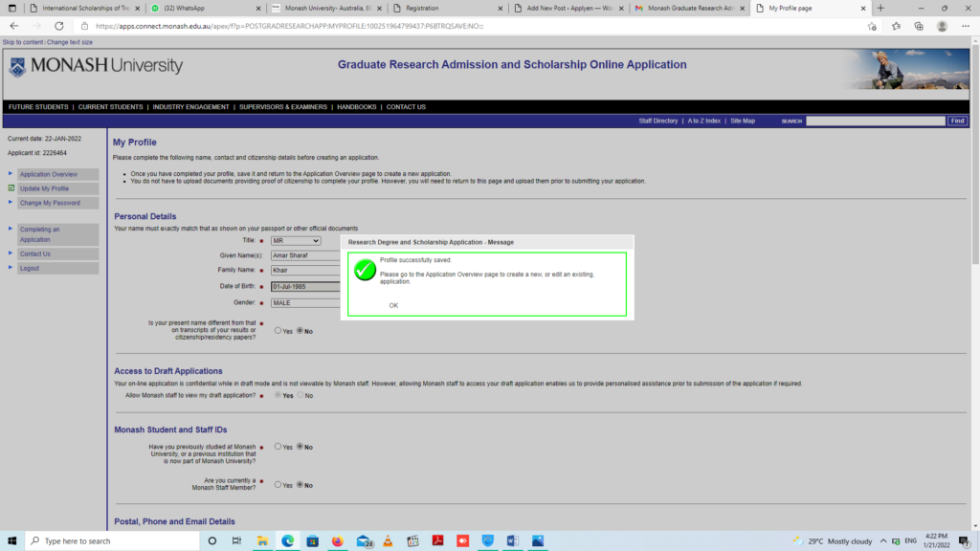Open Microsoft Edge from taskbar
Viewport: 980px width, 551px height.
287,541
